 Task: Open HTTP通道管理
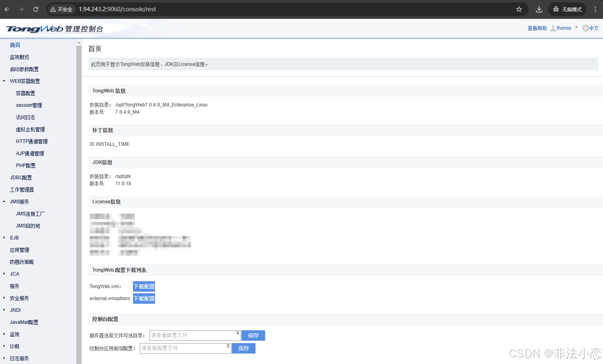(32, 141)
